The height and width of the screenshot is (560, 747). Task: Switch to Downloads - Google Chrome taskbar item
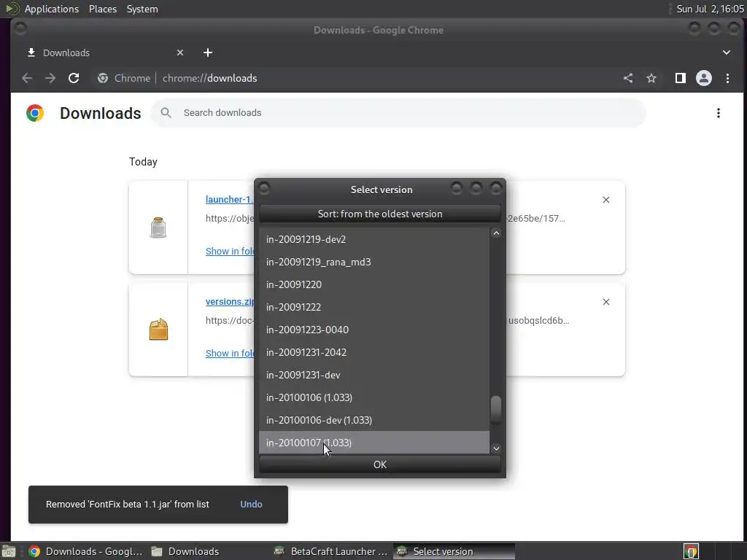click(x=86, y=551)
